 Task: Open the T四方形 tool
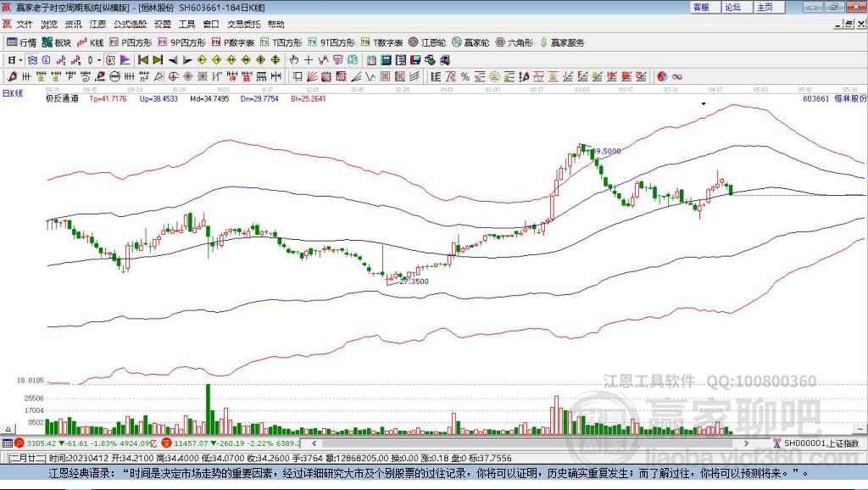(x=281, y=42)
